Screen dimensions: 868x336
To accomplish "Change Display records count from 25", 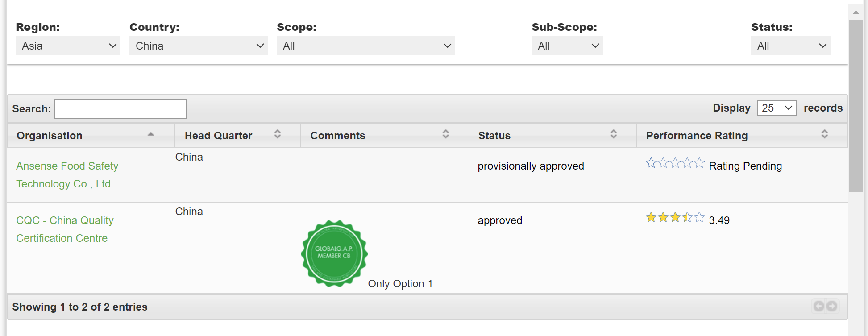I will pyautogui.click(x=777, y=108).
